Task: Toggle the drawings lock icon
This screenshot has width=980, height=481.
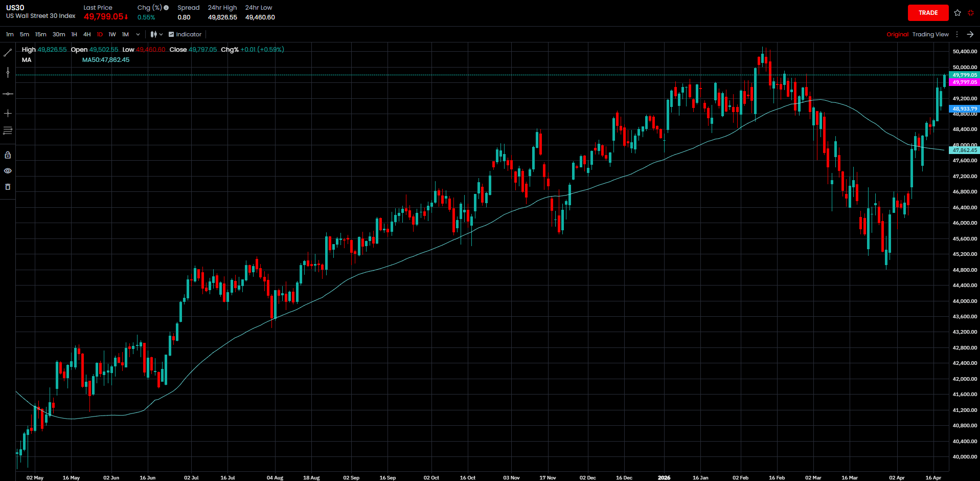Action: [8, 155]
